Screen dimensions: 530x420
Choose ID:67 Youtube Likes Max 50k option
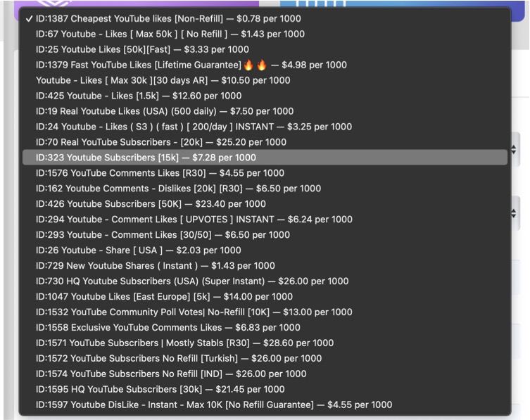tap(265, 34)
